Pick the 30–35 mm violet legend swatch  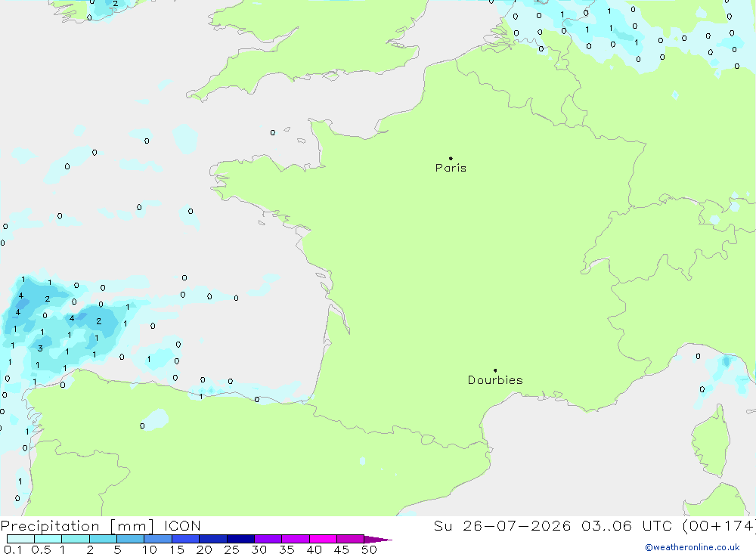268,539
